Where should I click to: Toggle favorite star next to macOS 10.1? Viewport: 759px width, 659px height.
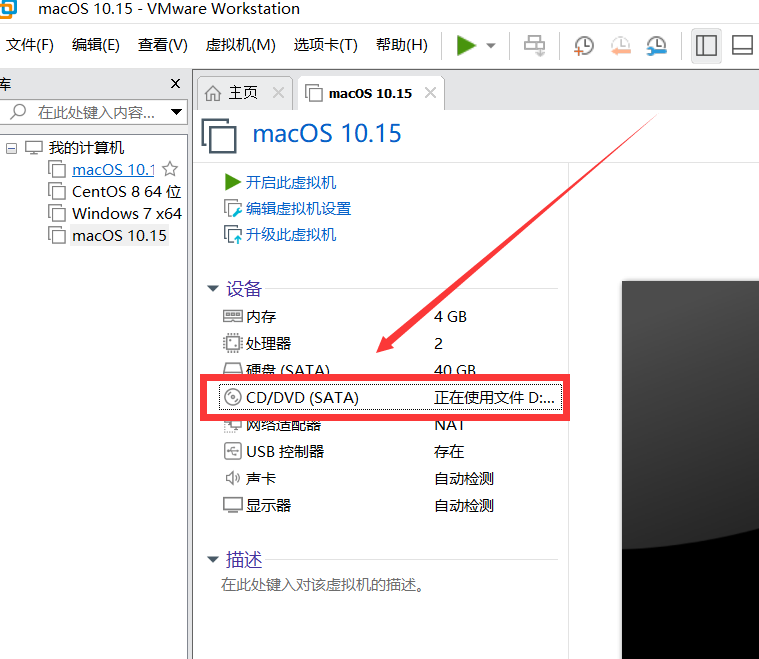[x=170, y=169]
